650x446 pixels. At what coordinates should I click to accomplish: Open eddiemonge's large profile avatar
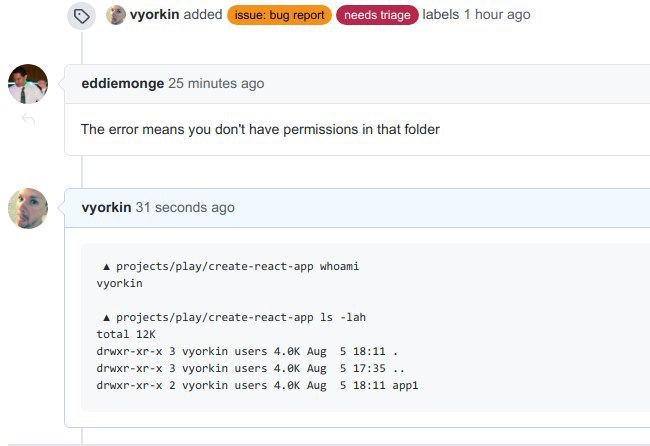point(28,84)
